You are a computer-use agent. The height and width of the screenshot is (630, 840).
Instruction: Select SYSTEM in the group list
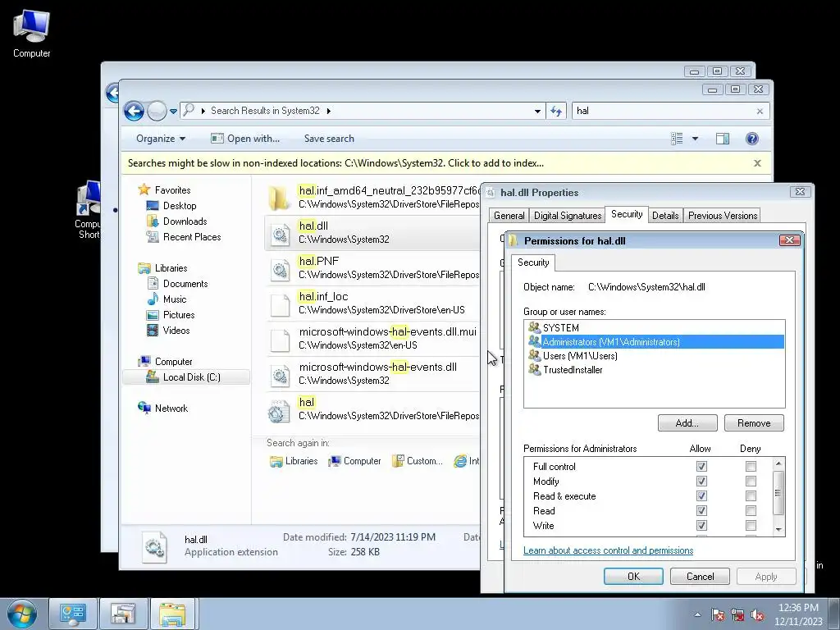654,327
